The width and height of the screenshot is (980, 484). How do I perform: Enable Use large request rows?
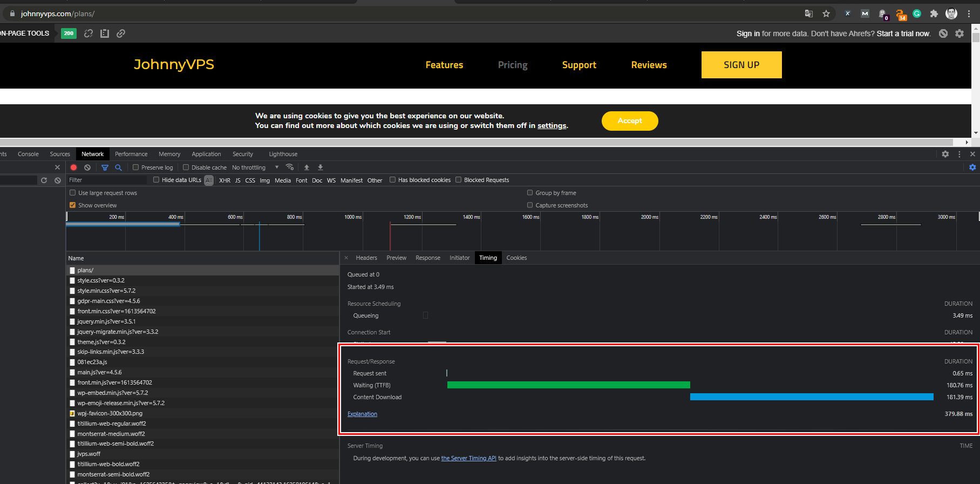[73, 193]
